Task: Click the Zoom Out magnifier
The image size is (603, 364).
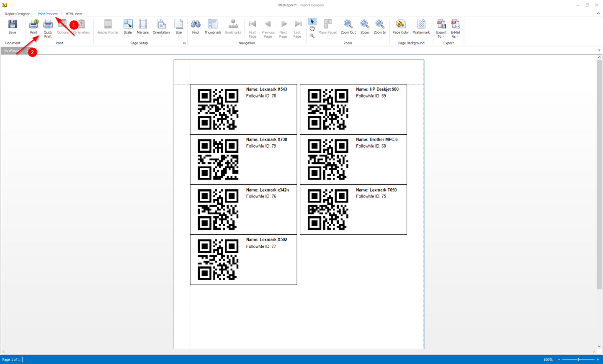Action: coord(348,27)
